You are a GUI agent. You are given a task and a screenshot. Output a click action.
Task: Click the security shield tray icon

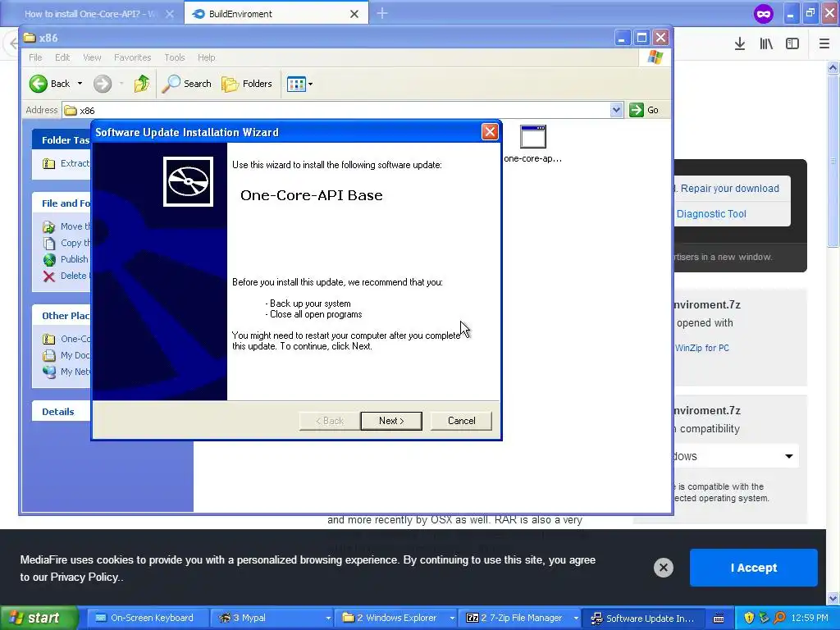[x=749, y=619]
